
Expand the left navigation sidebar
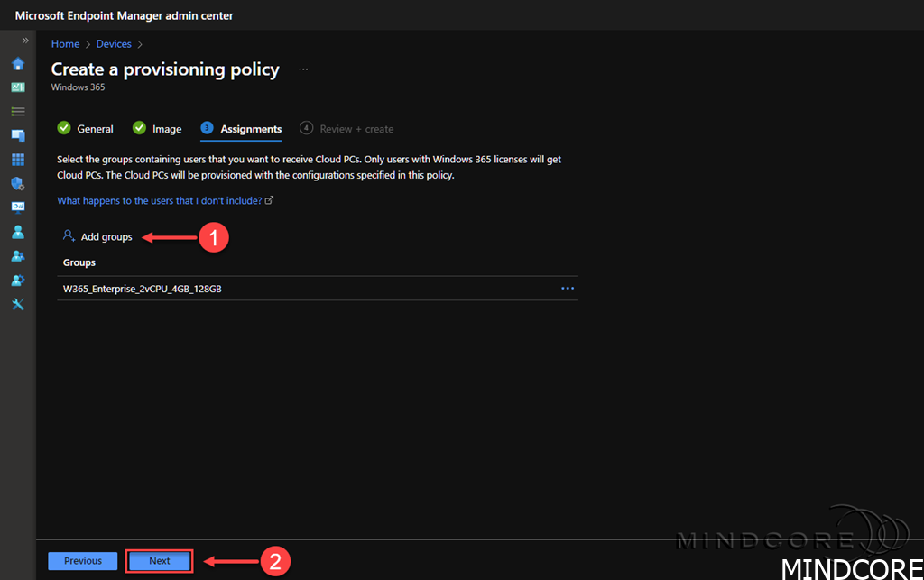pyautogui.click(x=25, y=41)
